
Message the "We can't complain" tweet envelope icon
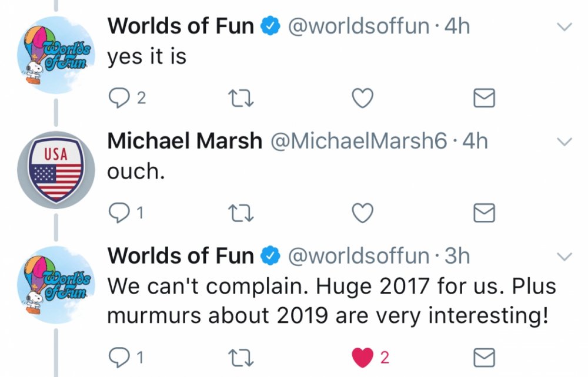tap(484, 356)
